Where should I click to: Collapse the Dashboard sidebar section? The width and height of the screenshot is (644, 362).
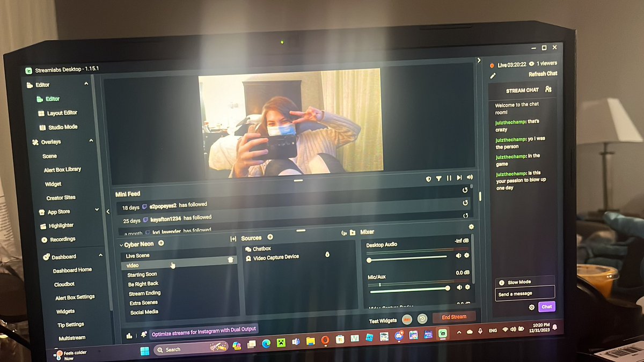(x=100, y=256)
